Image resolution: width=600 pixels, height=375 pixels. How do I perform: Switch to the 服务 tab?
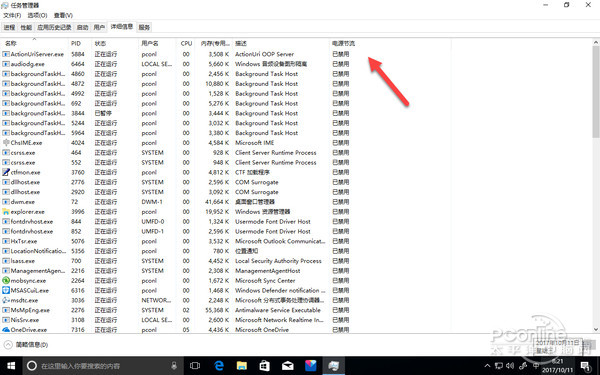[x=144, y=27]
